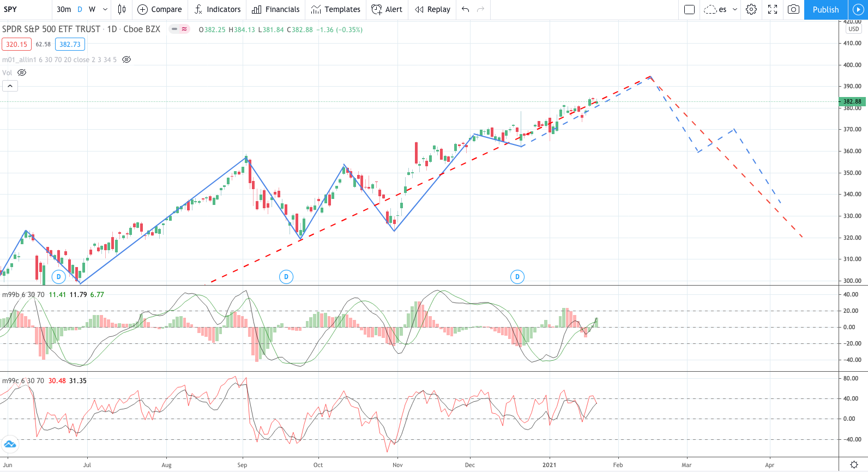This screenshot has height=472, width=868.
Task: Click the C382.88 close value in legend
Action: 300,29
